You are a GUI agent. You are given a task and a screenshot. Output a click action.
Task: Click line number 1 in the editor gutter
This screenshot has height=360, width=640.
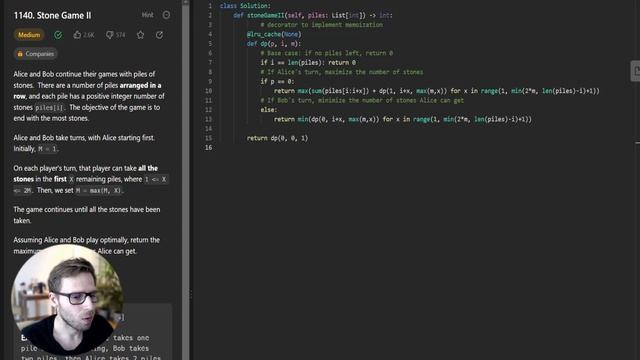210,6
